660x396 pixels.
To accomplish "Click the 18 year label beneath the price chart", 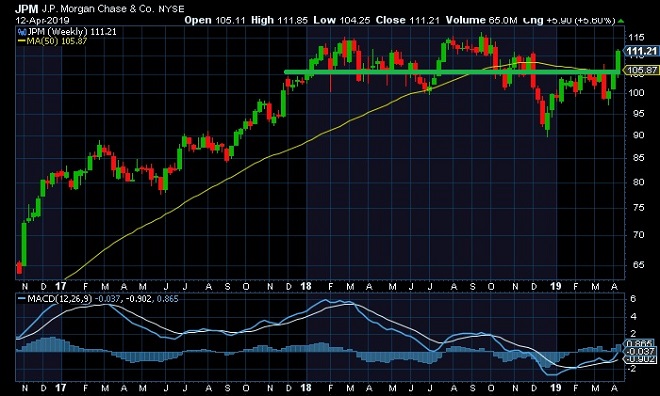I will click(x=306, y=286).
